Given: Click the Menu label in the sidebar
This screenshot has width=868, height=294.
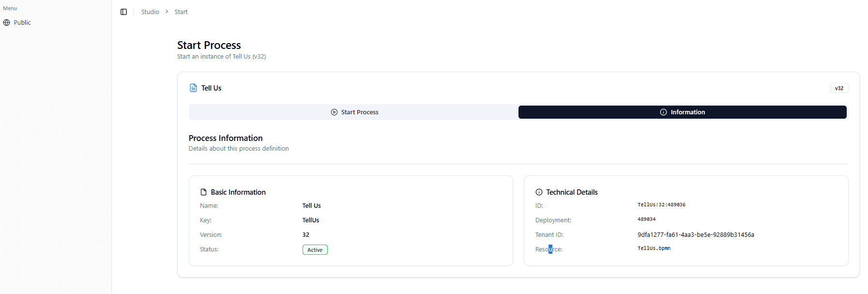Looking at the screenshot, I should (x=10, y=8).
